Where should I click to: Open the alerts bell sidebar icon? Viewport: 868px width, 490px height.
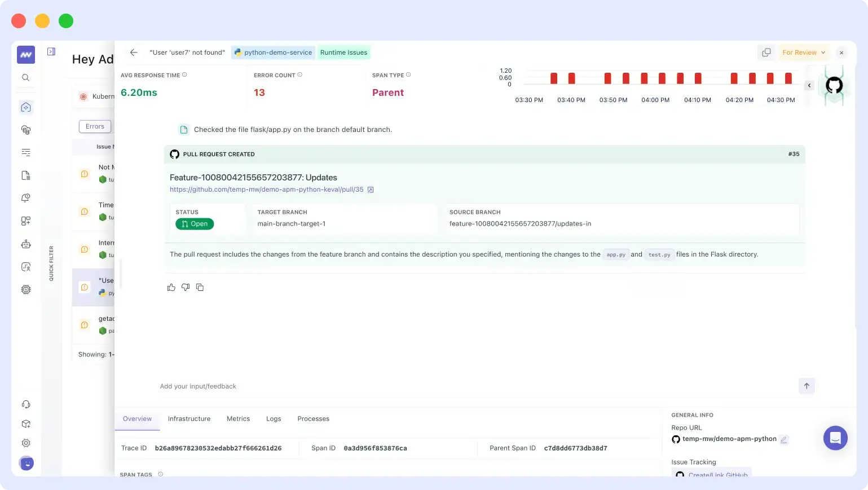(x=26, y=198)
